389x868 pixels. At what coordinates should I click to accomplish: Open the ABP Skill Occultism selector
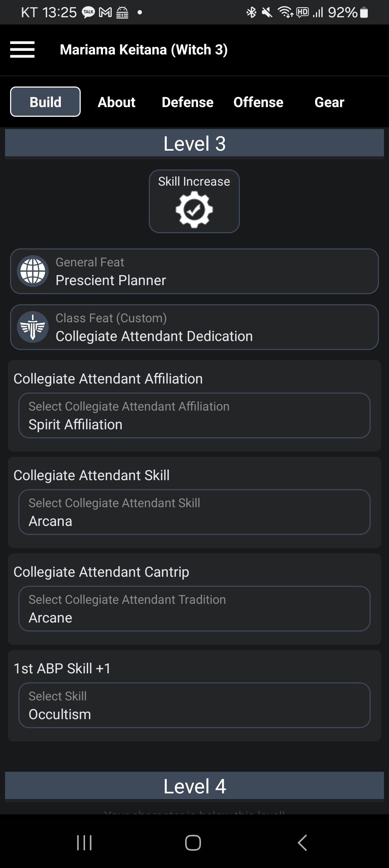tap(194, 705)
